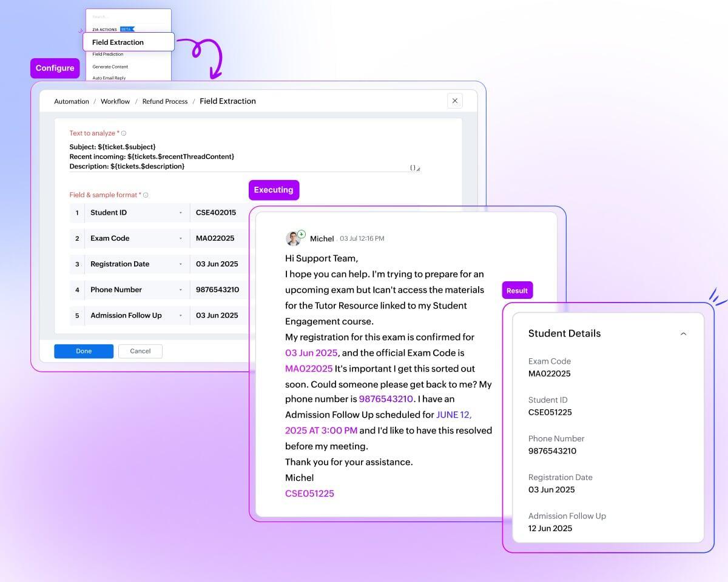728x582 pixels.
Task: Expand the Registration Date field dropdown
Action: pos(180,264)
